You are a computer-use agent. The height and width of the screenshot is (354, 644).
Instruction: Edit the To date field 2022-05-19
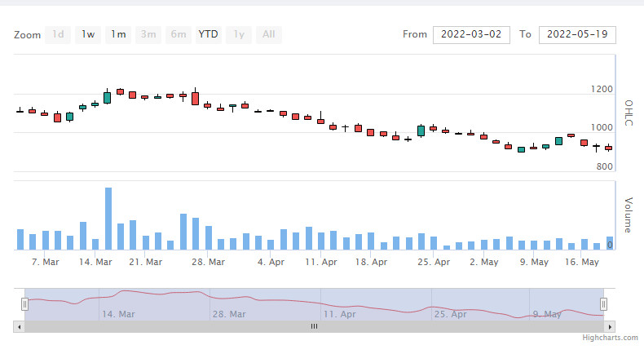point(577,34)
